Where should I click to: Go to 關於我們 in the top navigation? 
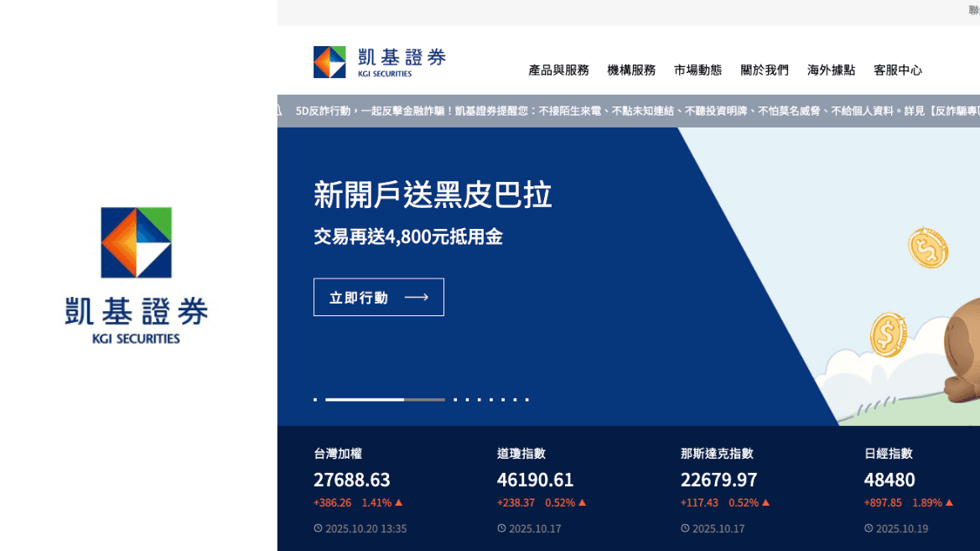[765, 70]
